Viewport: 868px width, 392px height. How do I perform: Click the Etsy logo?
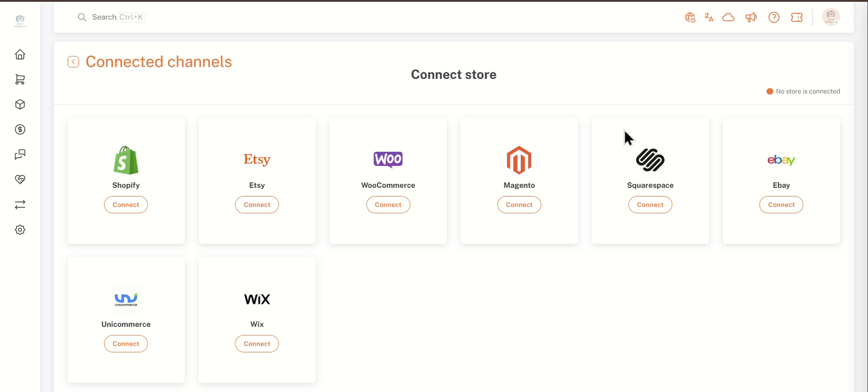pos(257,160)
